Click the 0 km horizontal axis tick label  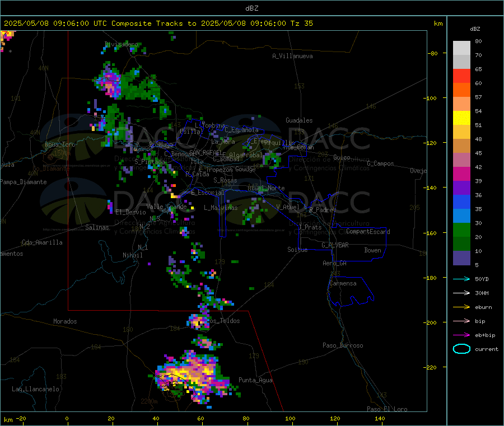[67, 418]
